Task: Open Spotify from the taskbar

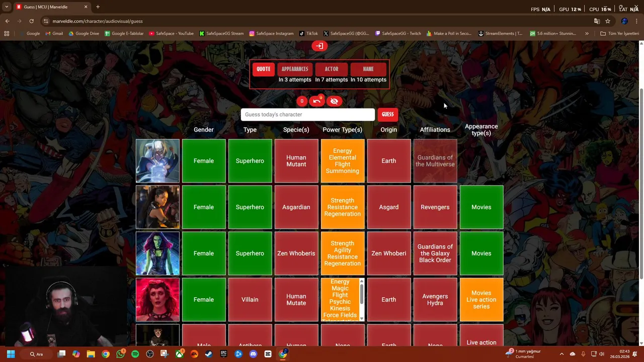Action: pyautogui.click(x=135, y=354)
